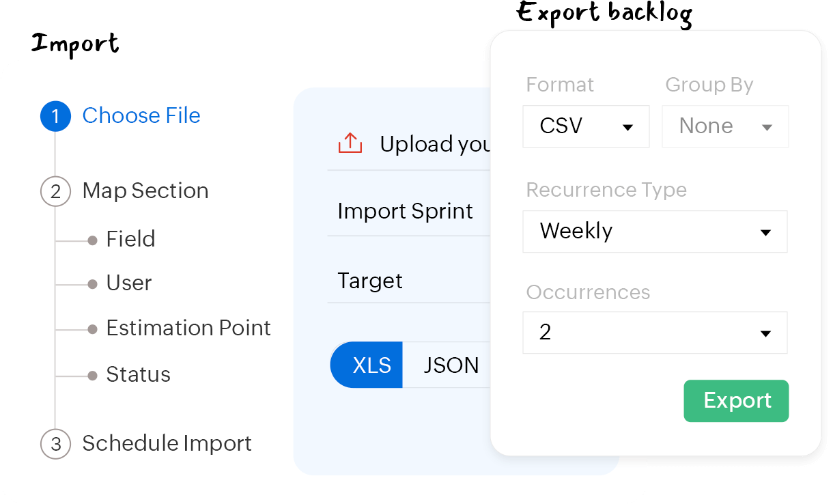This screenshot has width=833, height=504.
Task: Switch file type to XLS
Action: pyautogui.click(x=367, y=365)
